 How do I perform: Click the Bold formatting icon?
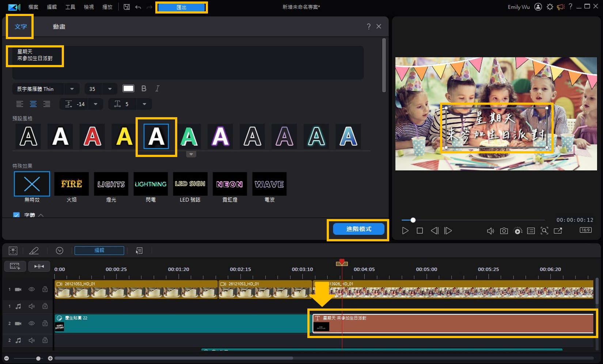(144, 89)
